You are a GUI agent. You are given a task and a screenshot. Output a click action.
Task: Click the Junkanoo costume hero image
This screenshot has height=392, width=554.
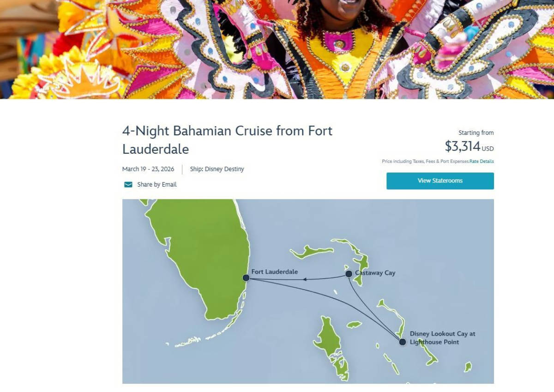tap(277, 49)
